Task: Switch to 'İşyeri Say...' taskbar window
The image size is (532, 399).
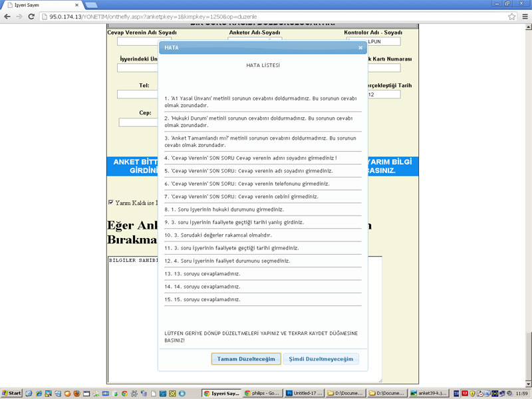Action: pyautogui.click(x=221, y=393)
